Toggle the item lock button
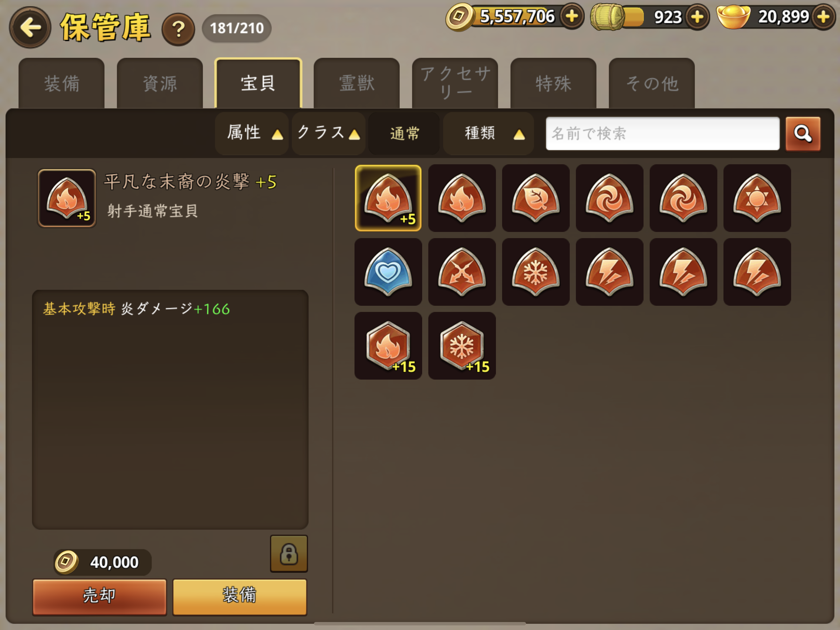 tap(289, 554)
